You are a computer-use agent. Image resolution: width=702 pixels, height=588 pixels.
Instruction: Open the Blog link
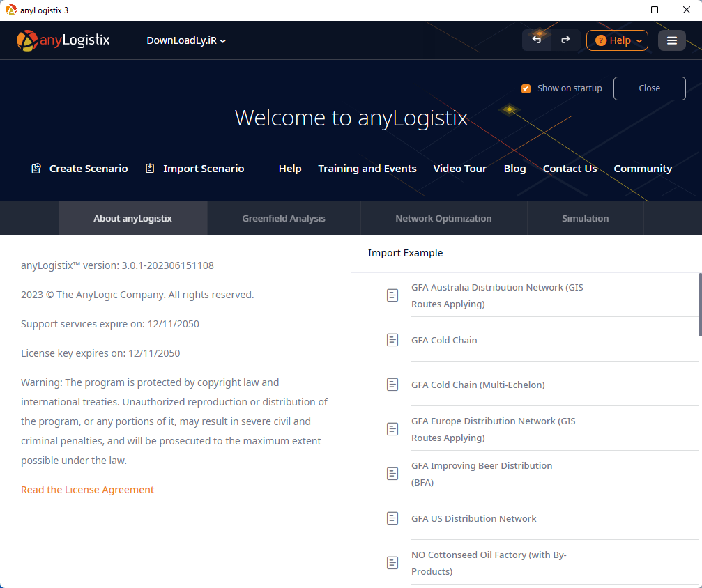pyautogui.click(x=515, y=169)
